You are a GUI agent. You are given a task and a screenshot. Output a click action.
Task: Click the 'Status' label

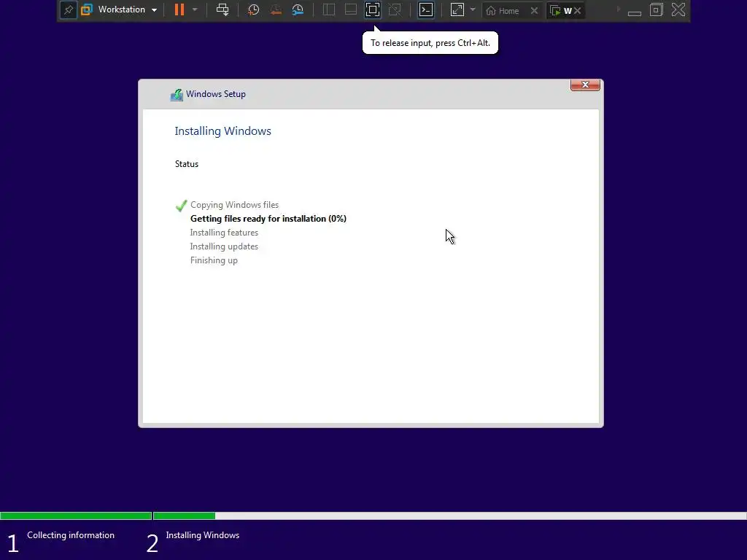point(186,164)
